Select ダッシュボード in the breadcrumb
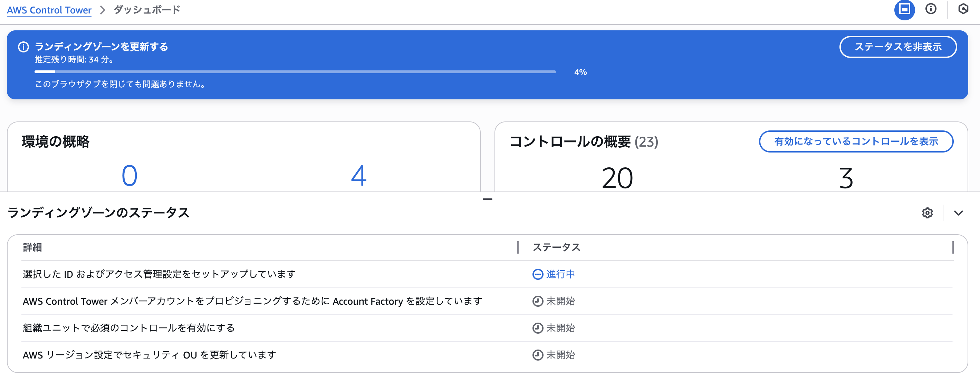The image size is (980, 383). 146,10
